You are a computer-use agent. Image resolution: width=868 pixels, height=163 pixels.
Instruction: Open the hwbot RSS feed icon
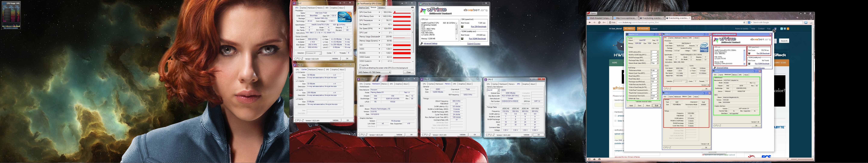point(788,29)
